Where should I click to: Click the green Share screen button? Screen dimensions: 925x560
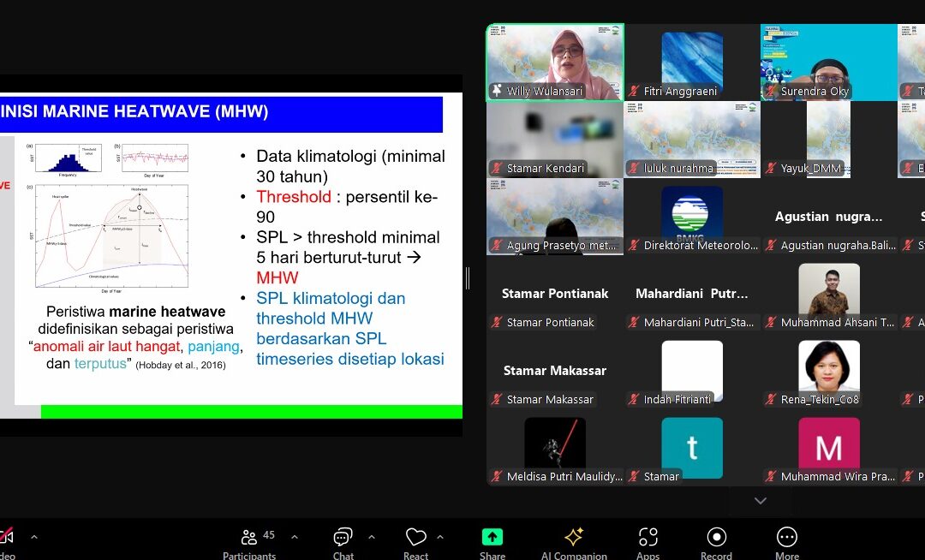tap(492, 541)
